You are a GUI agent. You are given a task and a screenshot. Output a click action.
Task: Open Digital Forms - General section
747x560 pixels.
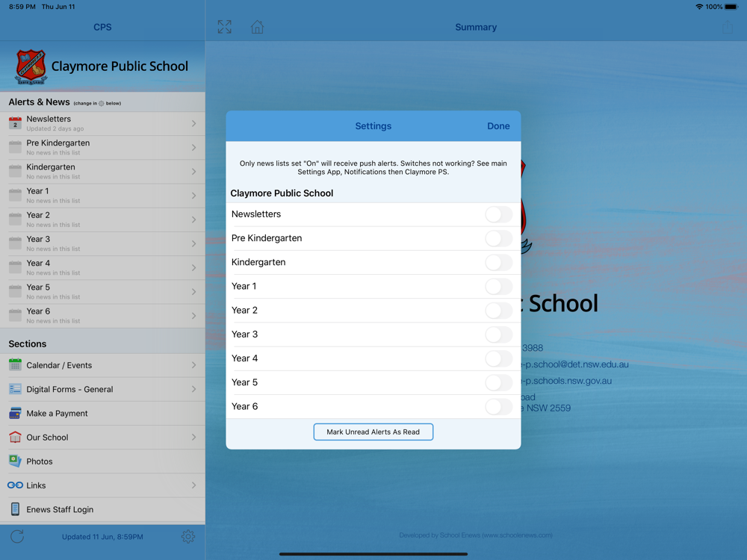(102, 389)
